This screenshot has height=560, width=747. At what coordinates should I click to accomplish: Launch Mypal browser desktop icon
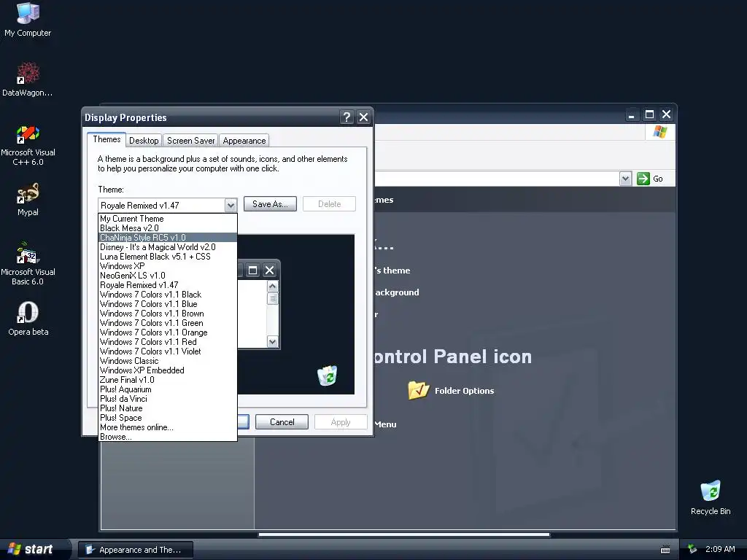tap(28, 199)
